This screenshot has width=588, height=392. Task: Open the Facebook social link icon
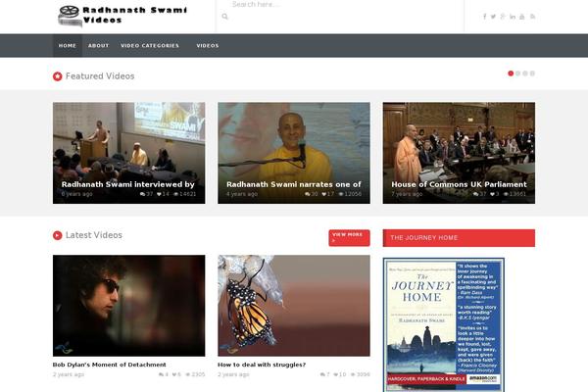pyautogui.click(x=484, y=17)
